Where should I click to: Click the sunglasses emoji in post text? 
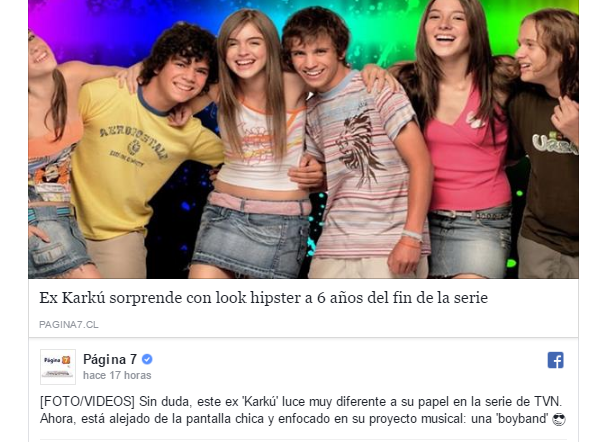[559, 419]
